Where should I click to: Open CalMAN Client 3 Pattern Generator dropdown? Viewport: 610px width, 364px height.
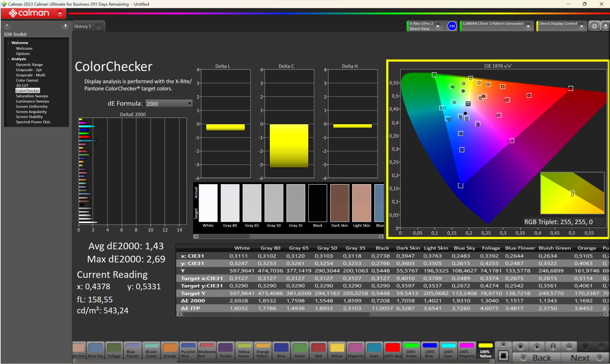(x=528, y=26)
